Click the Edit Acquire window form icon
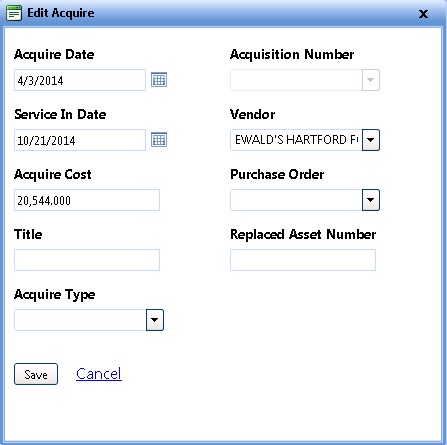Image resolution: width=447 pixels, height=445 pixels. [x=14, y=13]
